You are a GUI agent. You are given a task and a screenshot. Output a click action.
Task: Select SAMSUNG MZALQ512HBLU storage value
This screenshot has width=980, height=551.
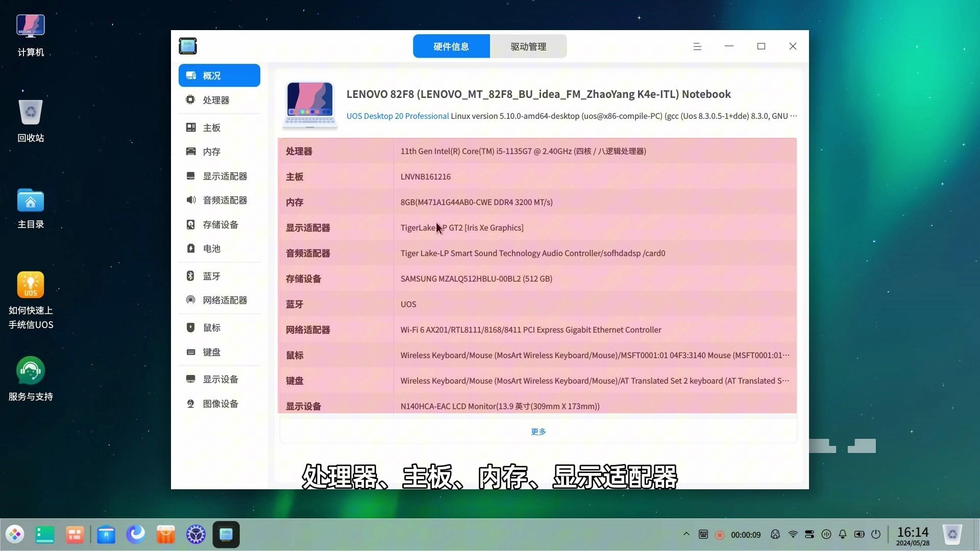(x=476, y=279)
